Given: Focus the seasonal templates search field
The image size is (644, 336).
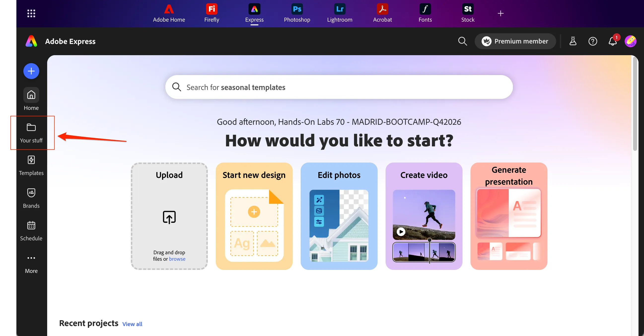Looking at the screenshot, I should (x=339, y=87).
